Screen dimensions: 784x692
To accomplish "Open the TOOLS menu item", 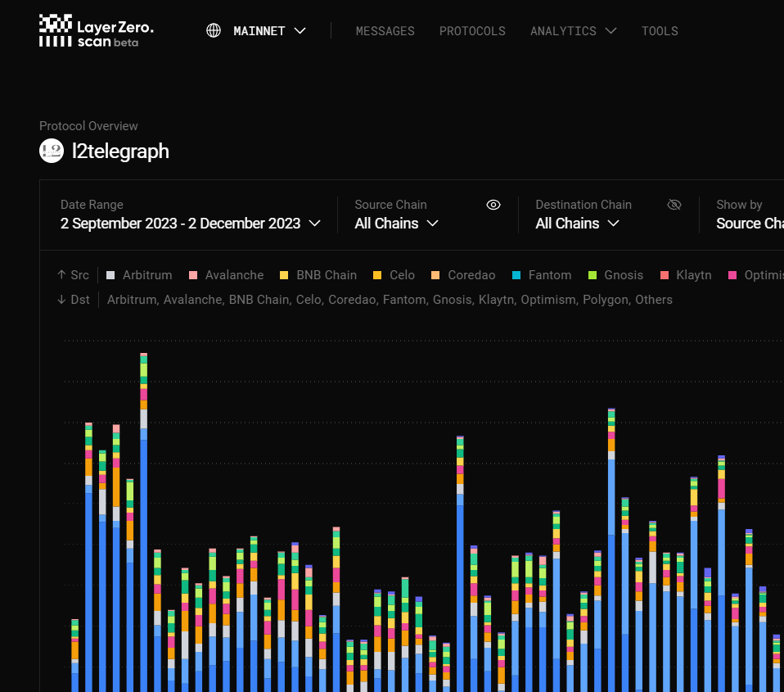I will point(660,31).
